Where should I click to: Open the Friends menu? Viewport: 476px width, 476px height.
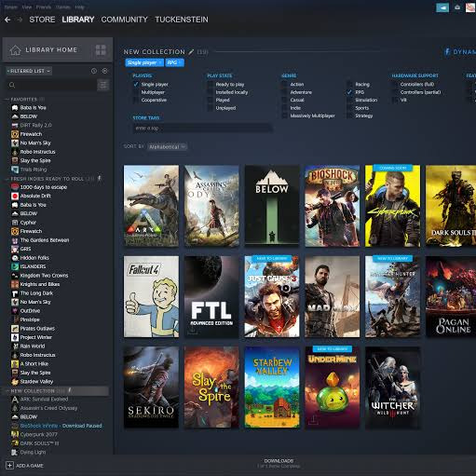(44, 7)
